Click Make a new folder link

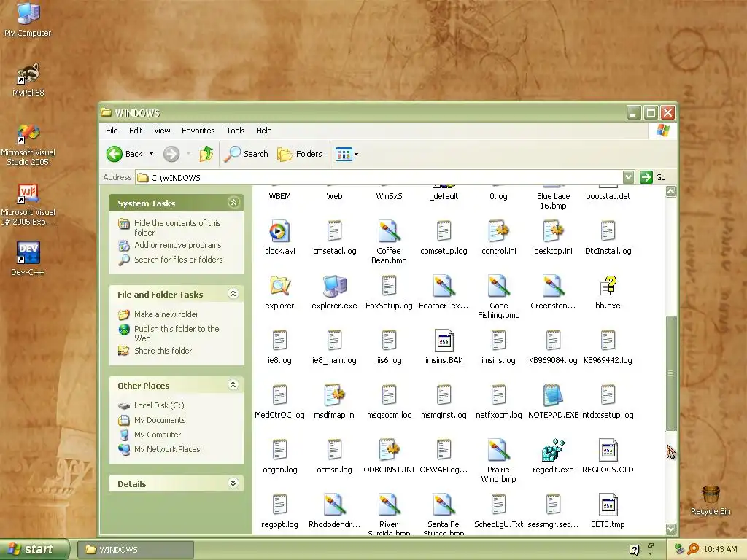[166, 314]
